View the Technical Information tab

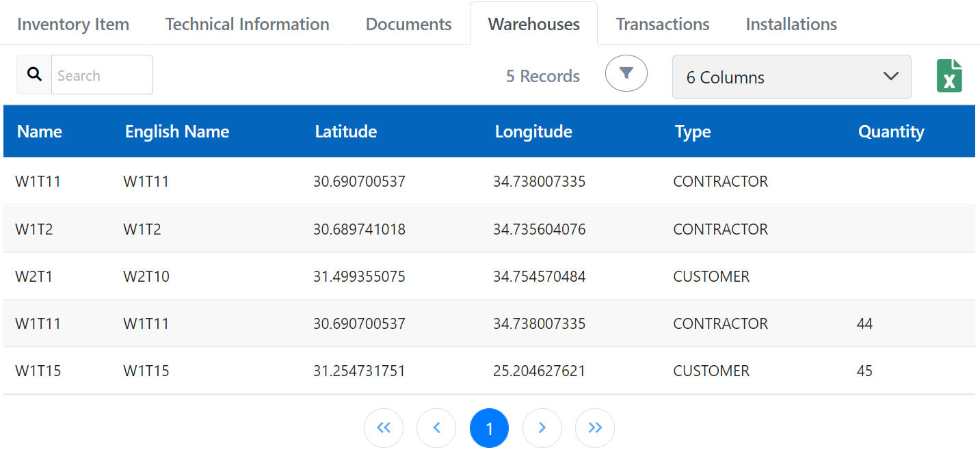(x=246, y=23)
